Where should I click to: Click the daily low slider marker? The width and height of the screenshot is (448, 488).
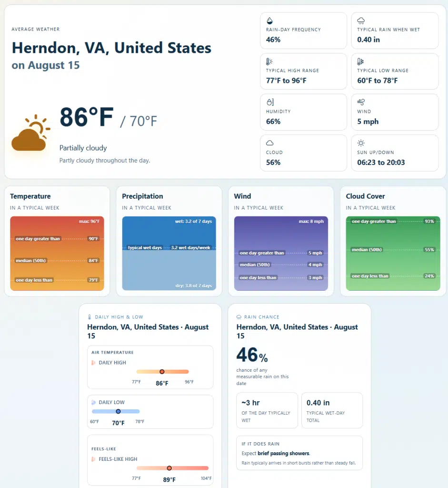pyautogui.click(x=118, y=411)
